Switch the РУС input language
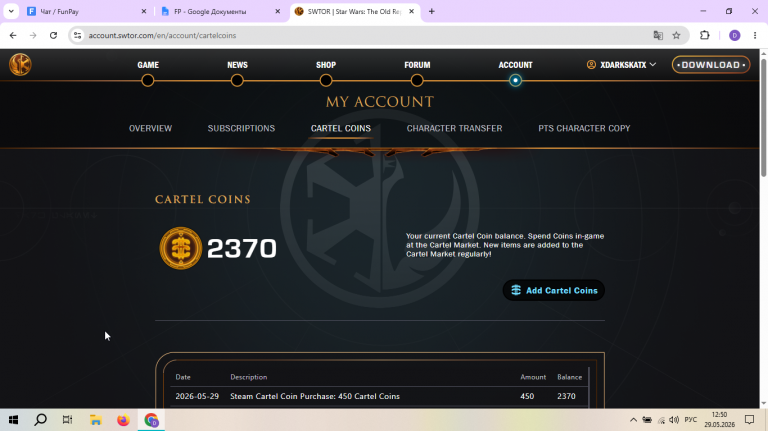 tap(691, 420)
